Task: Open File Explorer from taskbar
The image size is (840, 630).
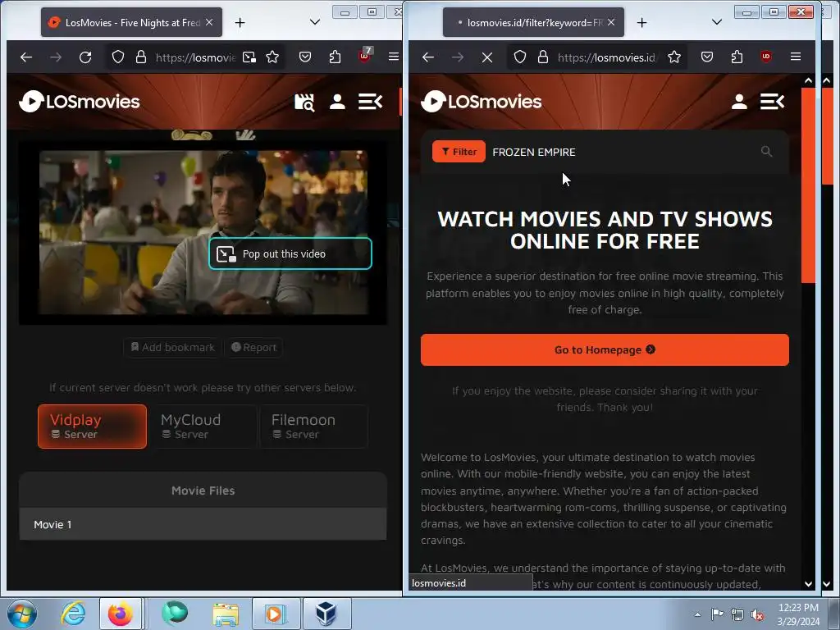Action: click(226, 614)
